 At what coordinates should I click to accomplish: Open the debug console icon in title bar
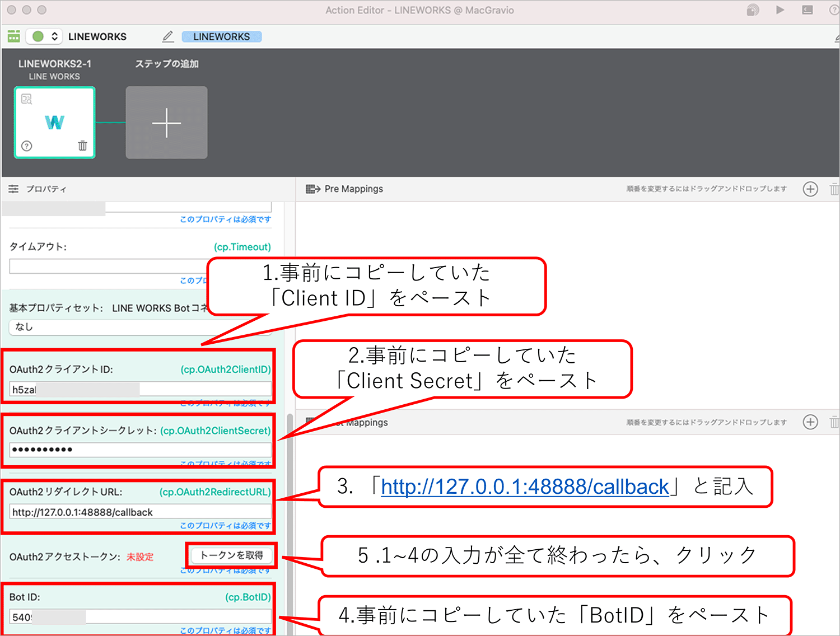pyautogui.click(x=808, y=10)
